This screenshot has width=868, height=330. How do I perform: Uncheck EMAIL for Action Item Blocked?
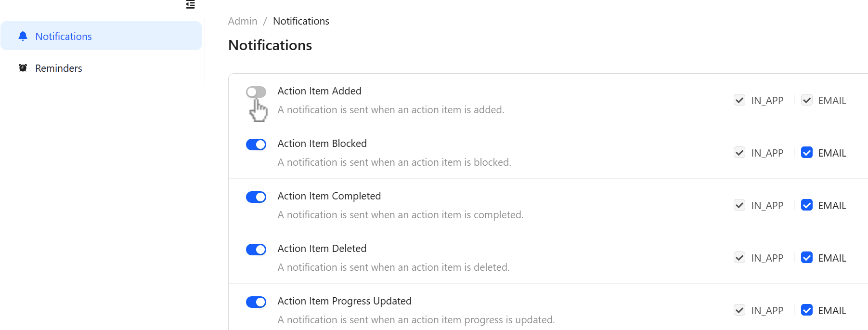click(806, 152)
